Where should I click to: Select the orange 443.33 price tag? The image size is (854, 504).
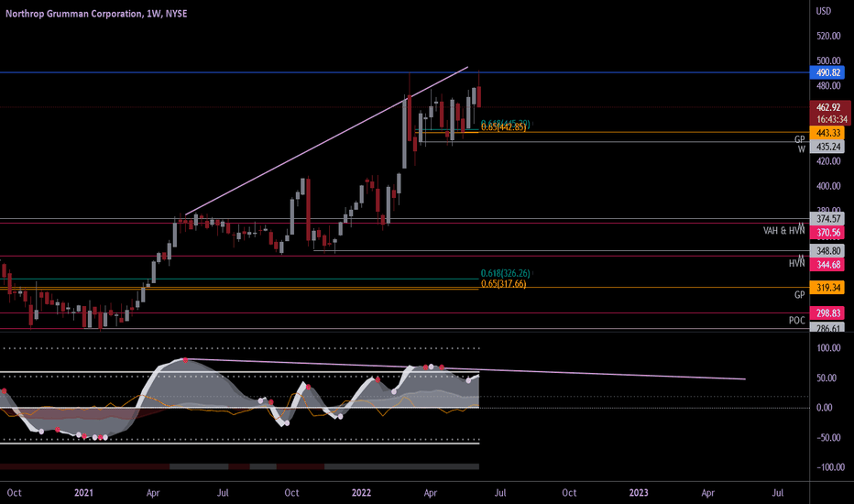point(827,133)
